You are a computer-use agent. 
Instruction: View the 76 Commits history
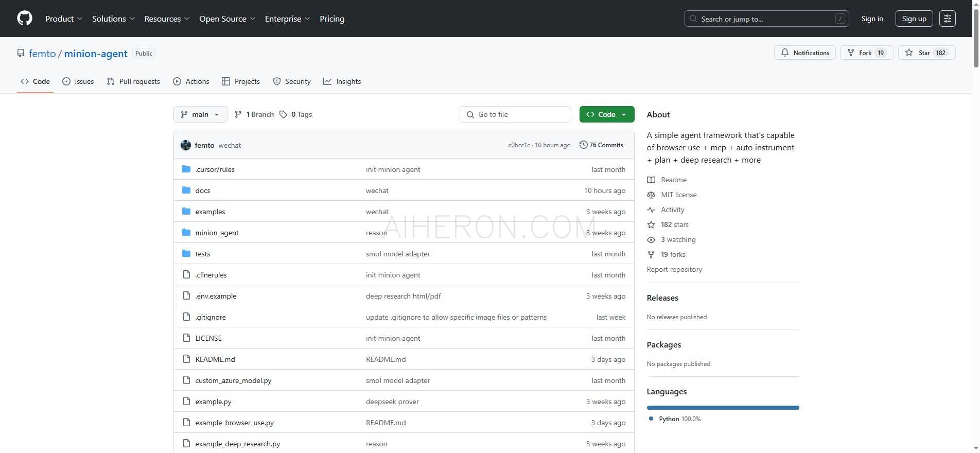[601, 145]
